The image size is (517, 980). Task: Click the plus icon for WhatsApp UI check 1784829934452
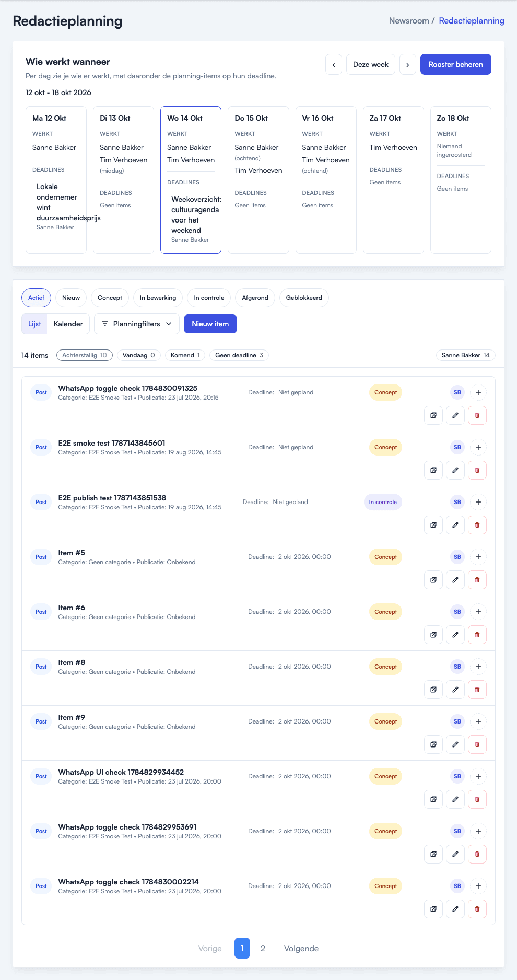478,776
